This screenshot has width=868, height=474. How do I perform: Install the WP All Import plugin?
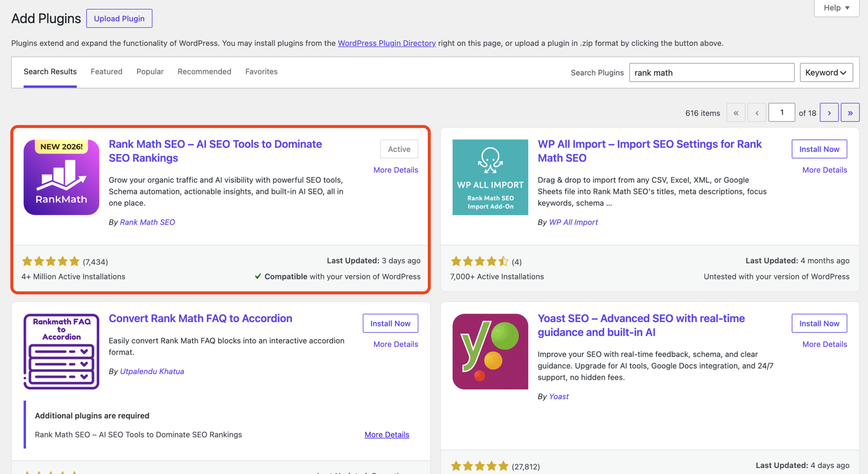click(819, 149)
